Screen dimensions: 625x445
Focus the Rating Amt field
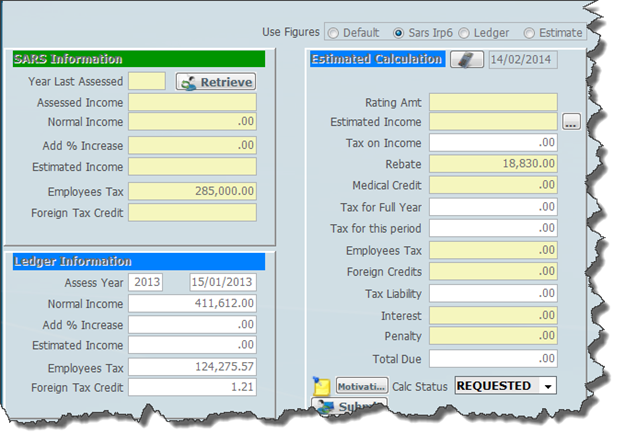click(x=492, y=102)
